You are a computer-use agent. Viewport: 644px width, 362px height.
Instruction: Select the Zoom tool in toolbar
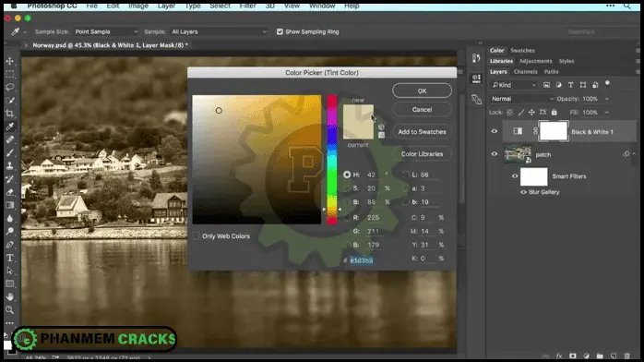(x=10, y=309)
